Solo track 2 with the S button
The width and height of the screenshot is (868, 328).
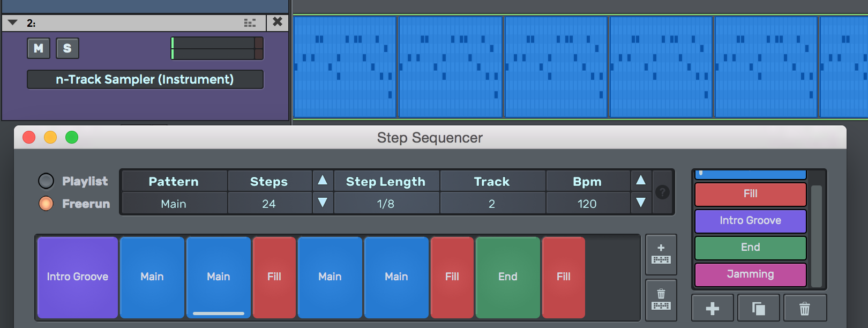(68, 48)
